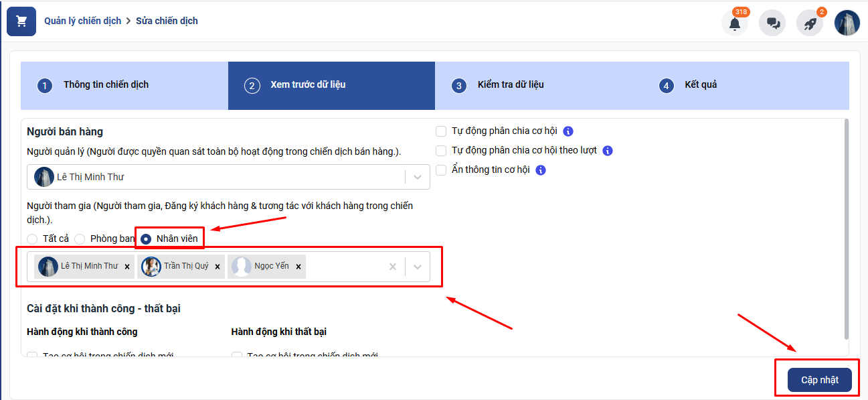This screenshot has height=400, width=868.
Task: Remove Ngọc Yến from participants list
Action: [298, 267]
